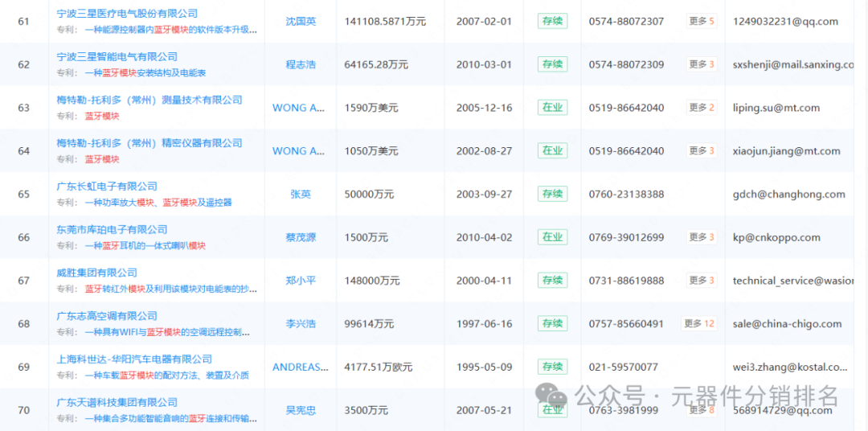Expand 更多 3 phones in row 64
The height and width of the screenshot is (431, 868).
(702, 150)
